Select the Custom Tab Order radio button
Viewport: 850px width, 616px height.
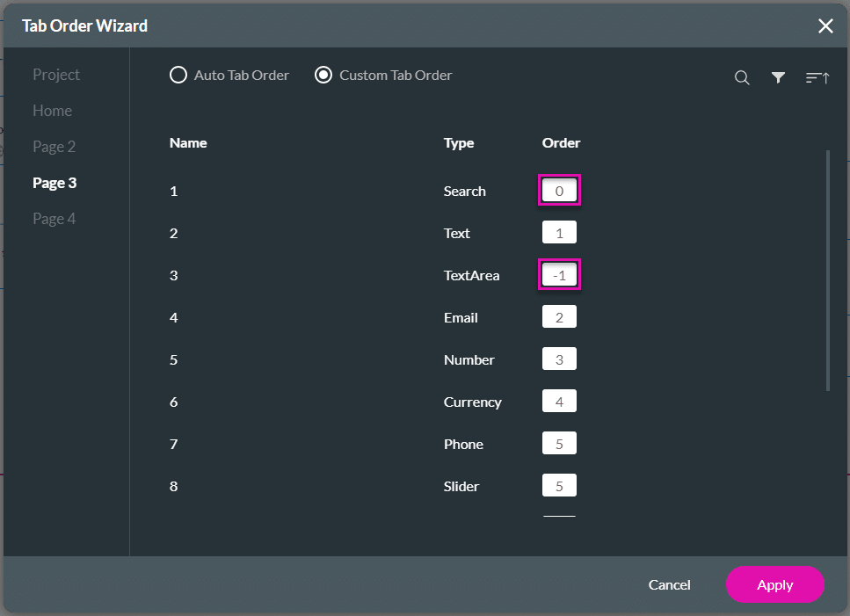click(323, 76)
